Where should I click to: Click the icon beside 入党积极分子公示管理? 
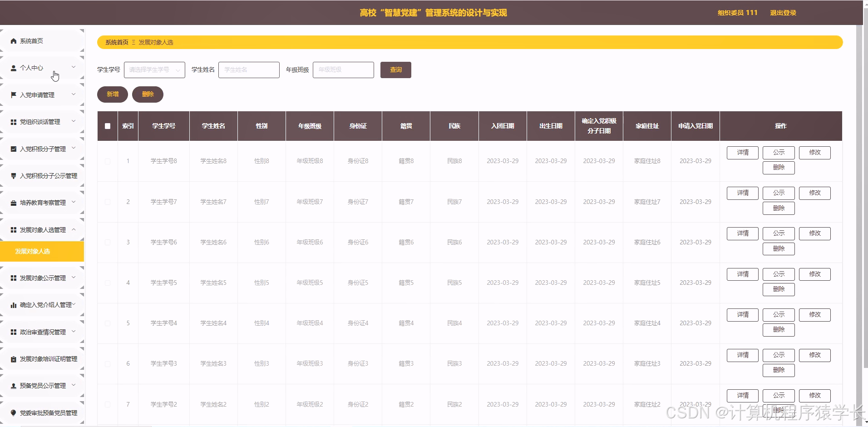14,176
